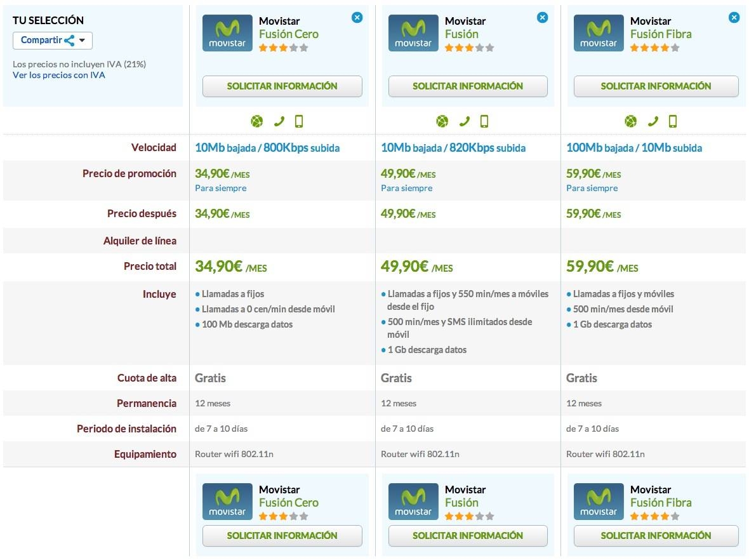Click 'Precio de promoción' row label
Image resolution: width=749 pixels, height=560 pixels.
click(x=129, y=173)
